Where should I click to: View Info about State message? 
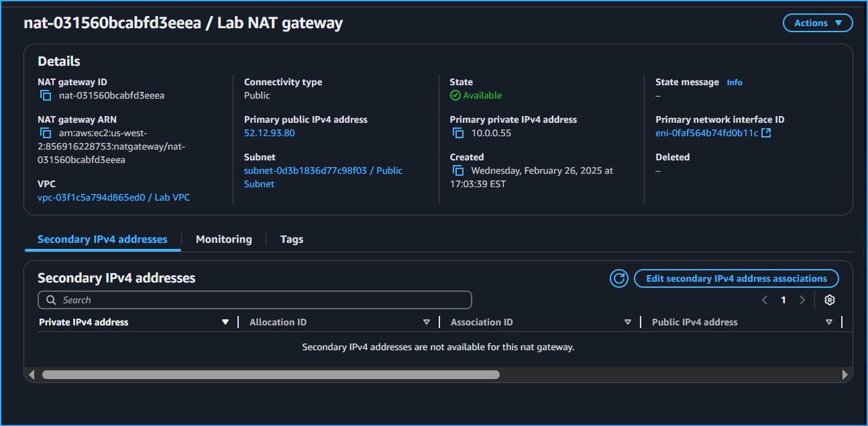[735, 82]
